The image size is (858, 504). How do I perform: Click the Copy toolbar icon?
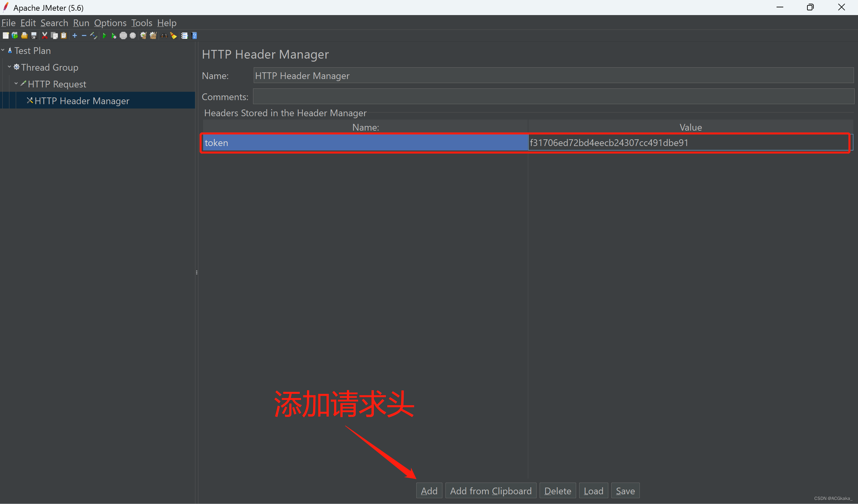pos(54,36)
